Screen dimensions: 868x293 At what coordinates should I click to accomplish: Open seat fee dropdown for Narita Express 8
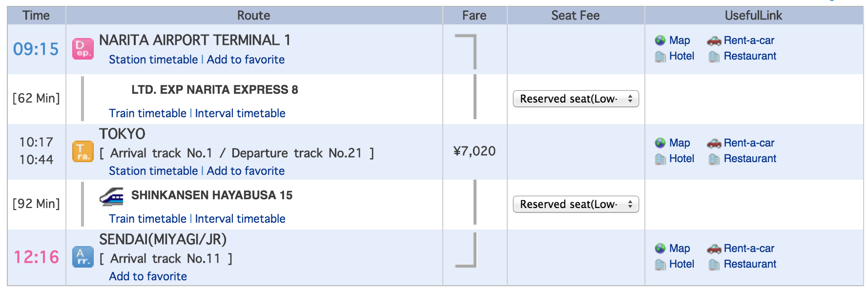coord(576,99)
